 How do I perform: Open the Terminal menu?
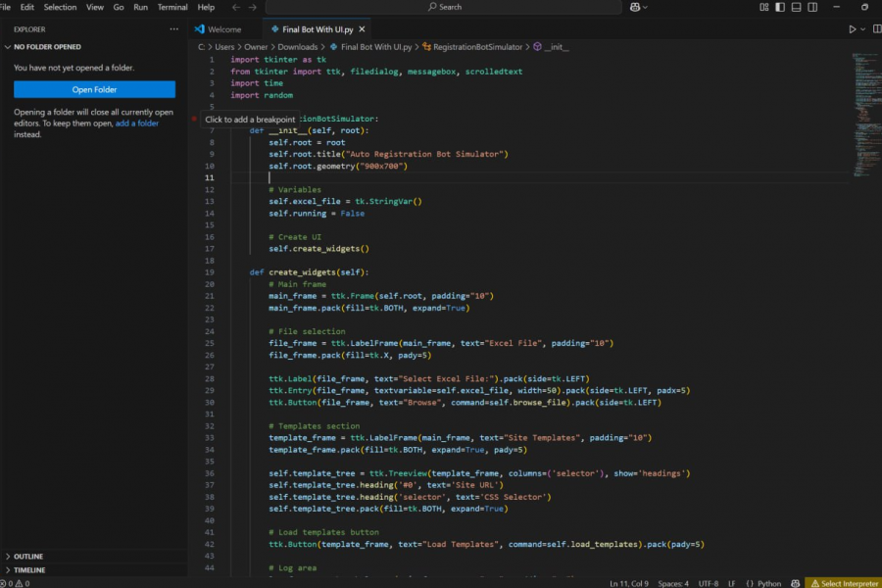(x=172, y=7)
